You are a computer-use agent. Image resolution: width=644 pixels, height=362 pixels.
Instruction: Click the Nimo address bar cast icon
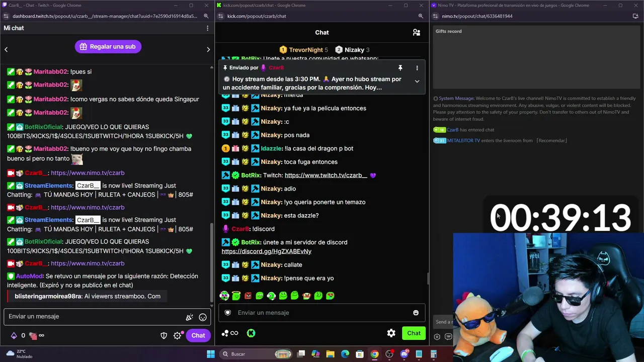[x=635, y=16]
